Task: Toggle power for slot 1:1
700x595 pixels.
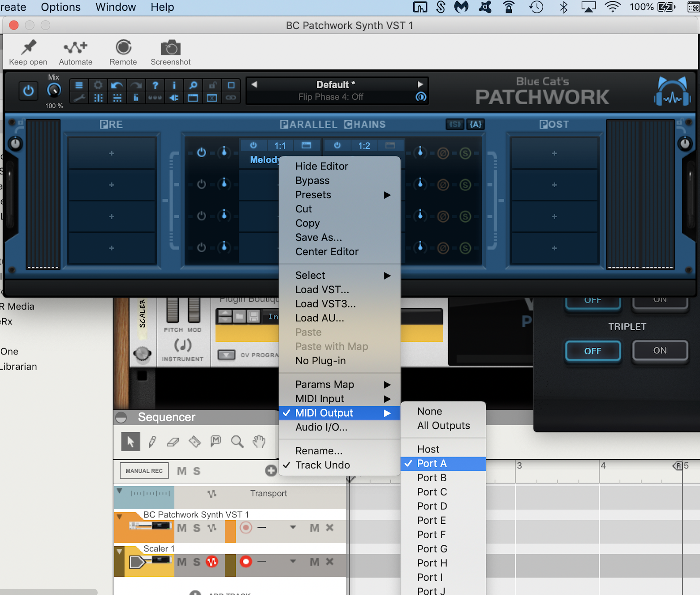Action: pyautogui.click(x=253, y=145)
